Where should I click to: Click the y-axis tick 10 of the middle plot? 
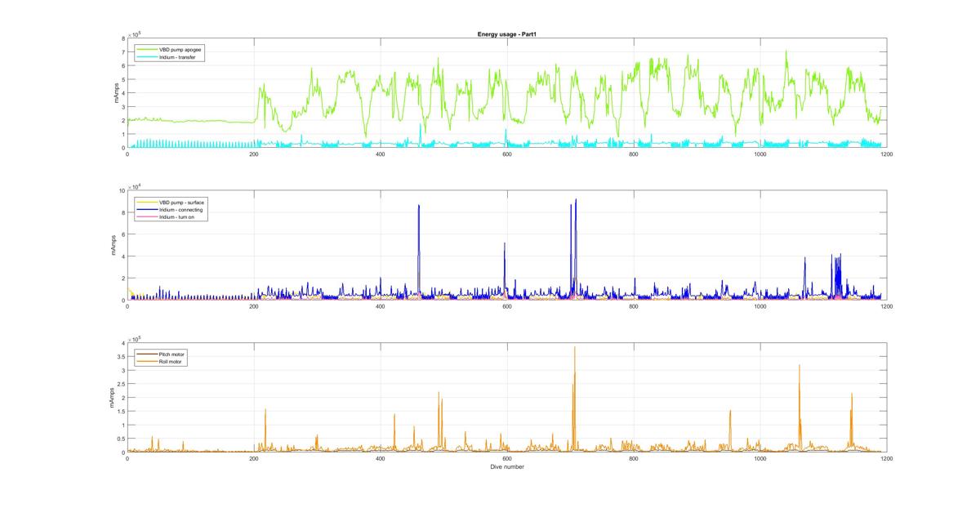pos(122,190)
